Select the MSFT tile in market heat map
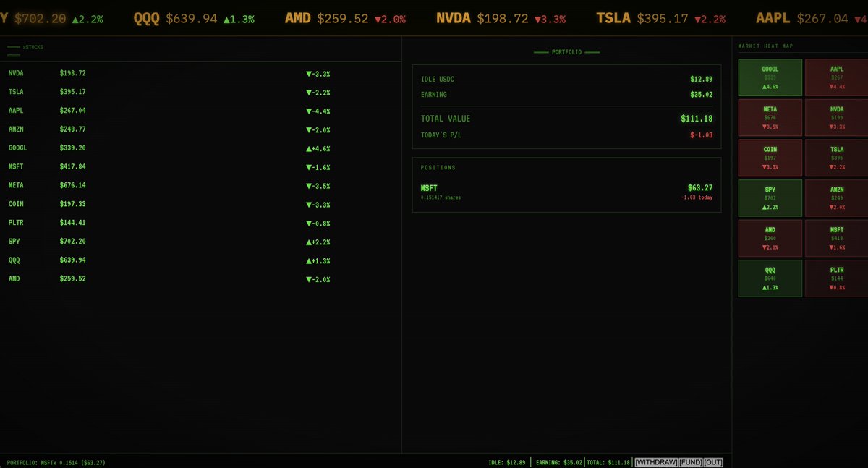Image resolution: width=868 pixels, height=468 pixels. 837,238
